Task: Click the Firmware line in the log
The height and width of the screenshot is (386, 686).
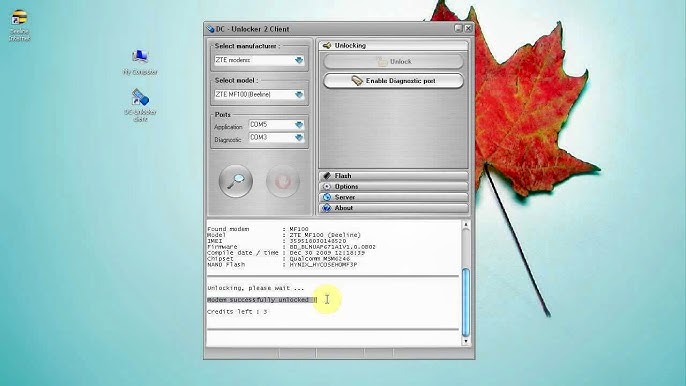Action: (291, 247)
